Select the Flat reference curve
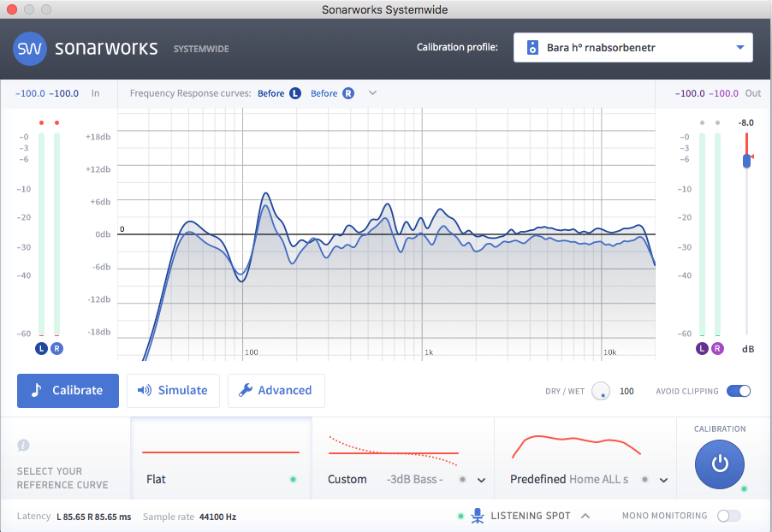Image resolution: width=772 pixels, height=532 pixels. pyautogui.click(x=221, y=458)
